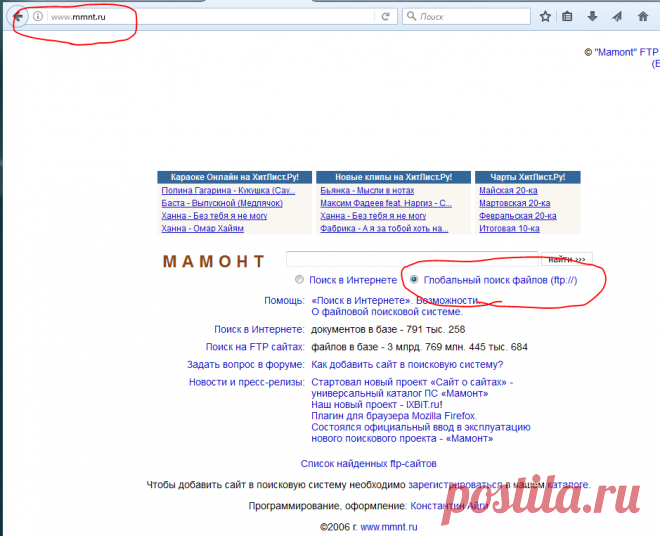
Task: Click the Мамонт search query field
Action: coord(412,259)
